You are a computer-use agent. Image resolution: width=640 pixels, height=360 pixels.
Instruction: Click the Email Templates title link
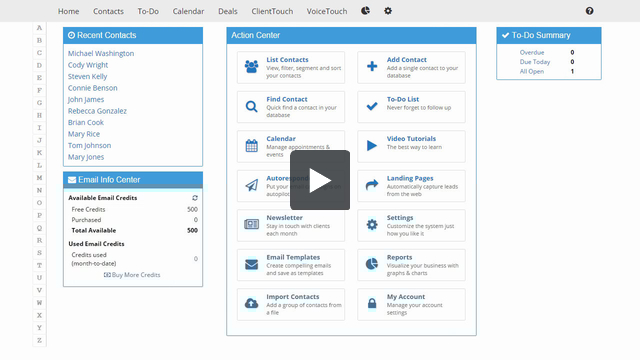tap(293, 257)
